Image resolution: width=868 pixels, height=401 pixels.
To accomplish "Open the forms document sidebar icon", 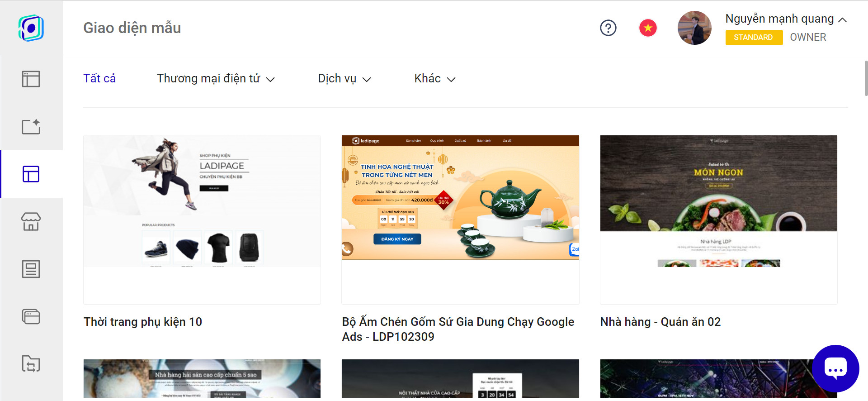I will pyautogui.click(x=31, y=269).
